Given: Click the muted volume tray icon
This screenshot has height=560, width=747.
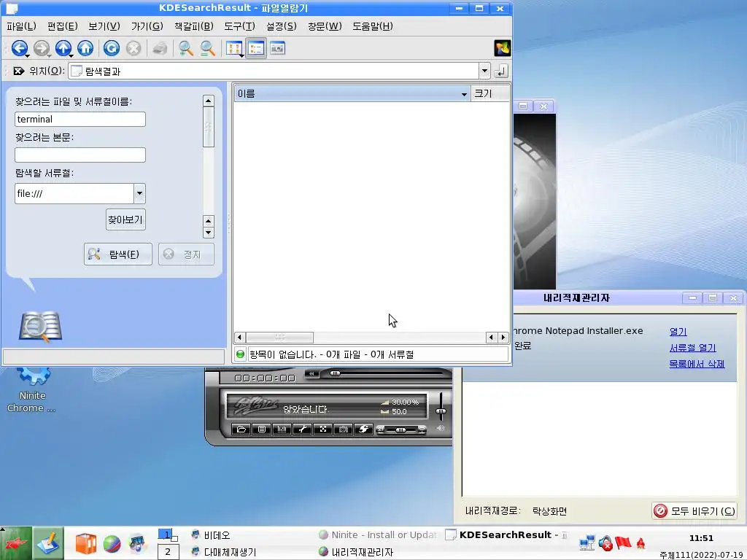Looking at the screenshot, I should [605, 542].
